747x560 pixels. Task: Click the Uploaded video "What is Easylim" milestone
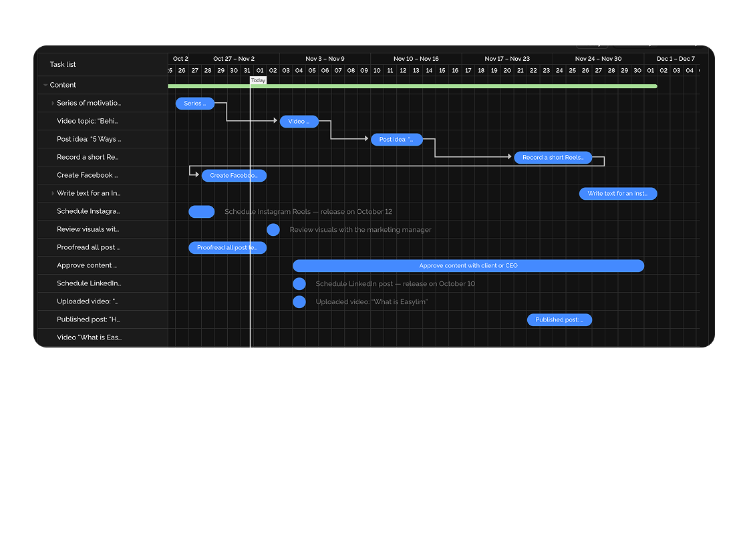point(299,301)
